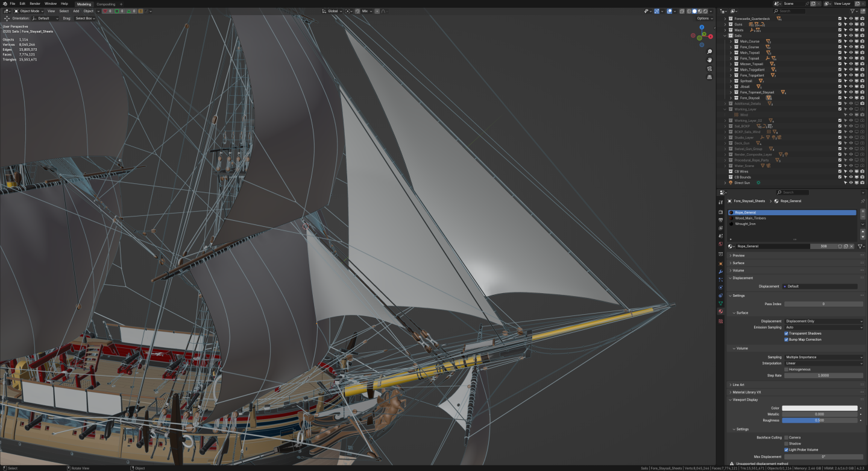The height and width of the screenshot is (471, 868).
Task: Open the Output properties tab icon
Action: (720, 220)
